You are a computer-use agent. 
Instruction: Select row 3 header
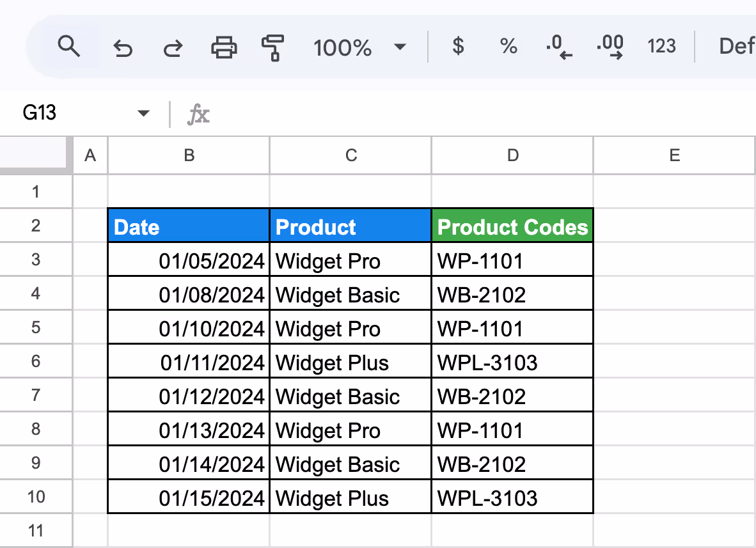click(36, 260)
